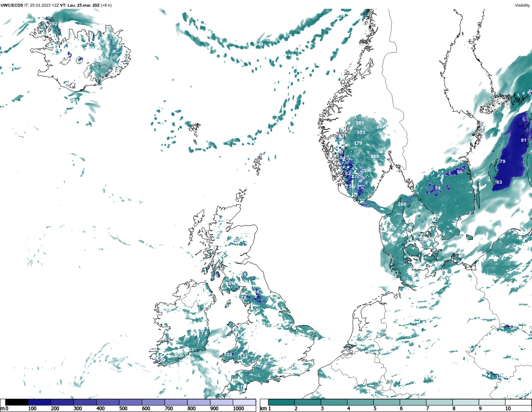
Task: Click the 900–1000 m legend swatch
Action: coord(221,402)
